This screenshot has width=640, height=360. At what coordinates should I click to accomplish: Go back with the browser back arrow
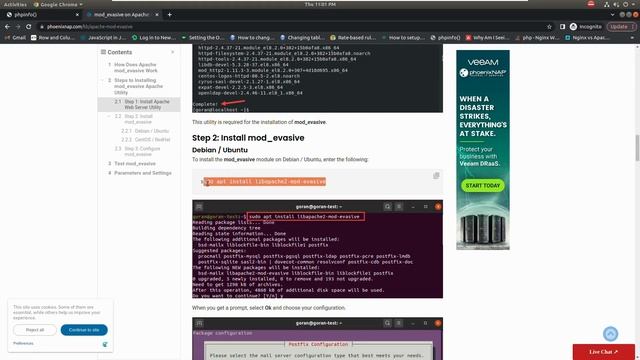[x=7, y=27]
